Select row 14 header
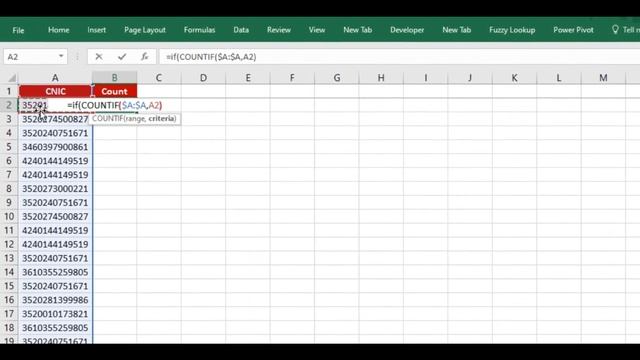 point(9,272)
